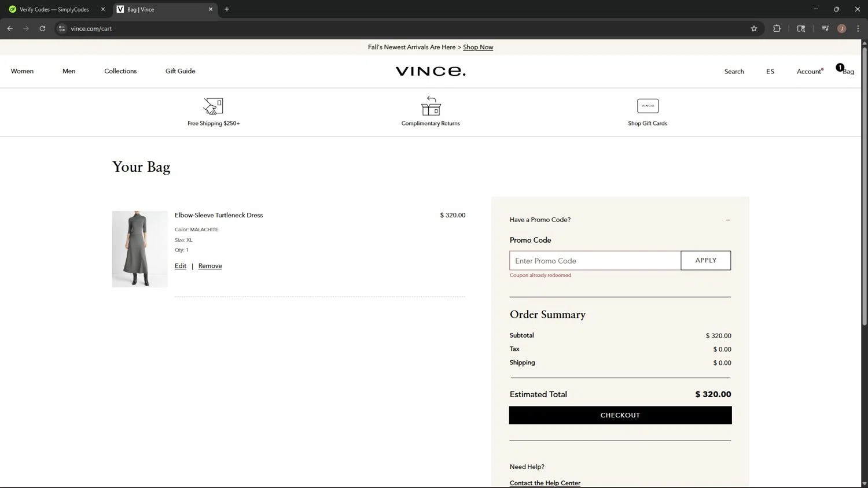Click Search in the header

click(x=734, y=72)
